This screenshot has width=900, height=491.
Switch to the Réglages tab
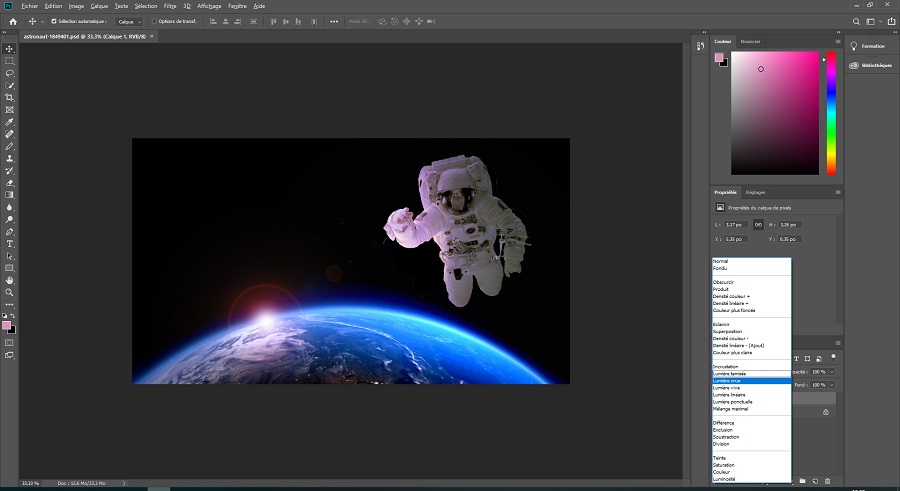[755, 192]
